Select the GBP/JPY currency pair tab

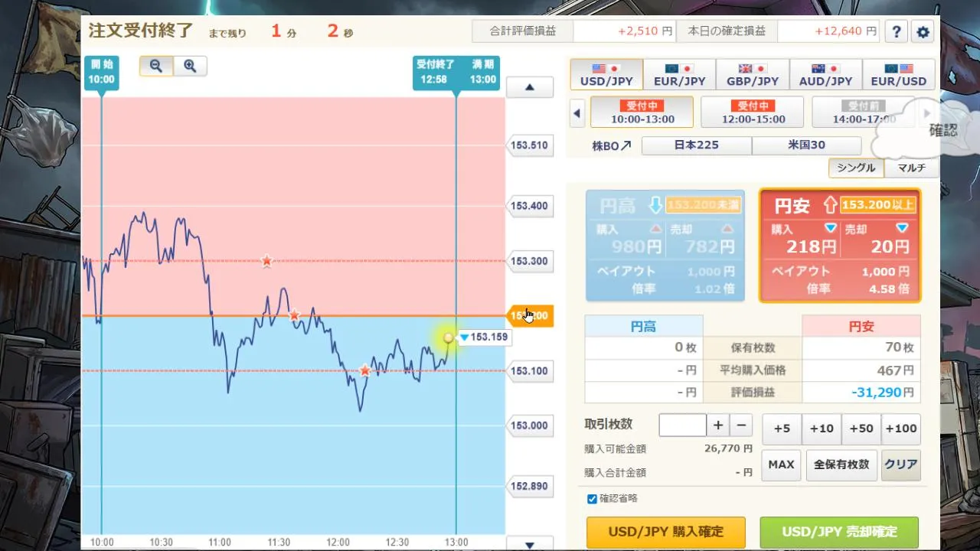click(x=753, y=74)
